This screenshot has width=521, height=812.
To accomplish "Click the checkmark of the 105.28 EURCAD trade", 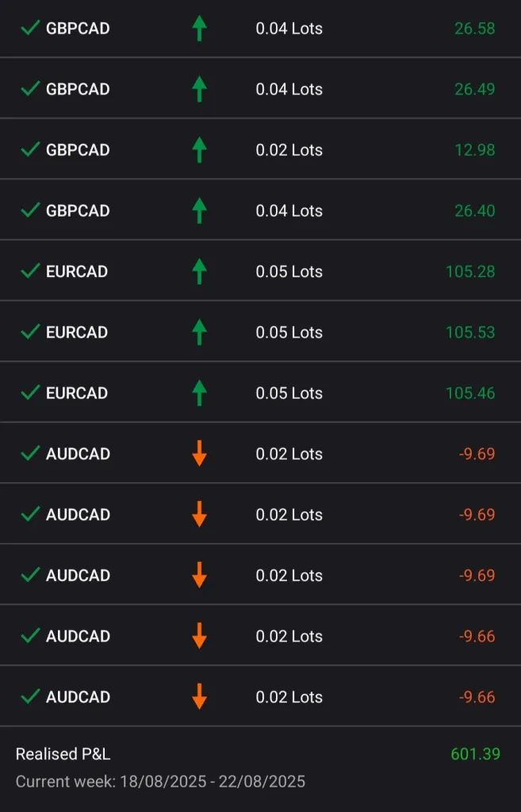I will (30, 271).
